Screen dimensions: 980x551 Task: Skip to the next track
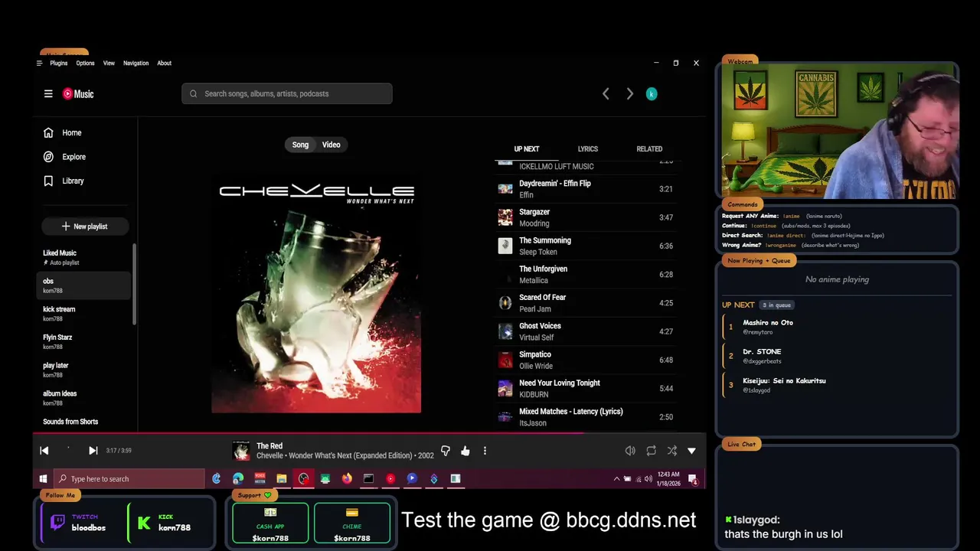[x=93, y=451]
